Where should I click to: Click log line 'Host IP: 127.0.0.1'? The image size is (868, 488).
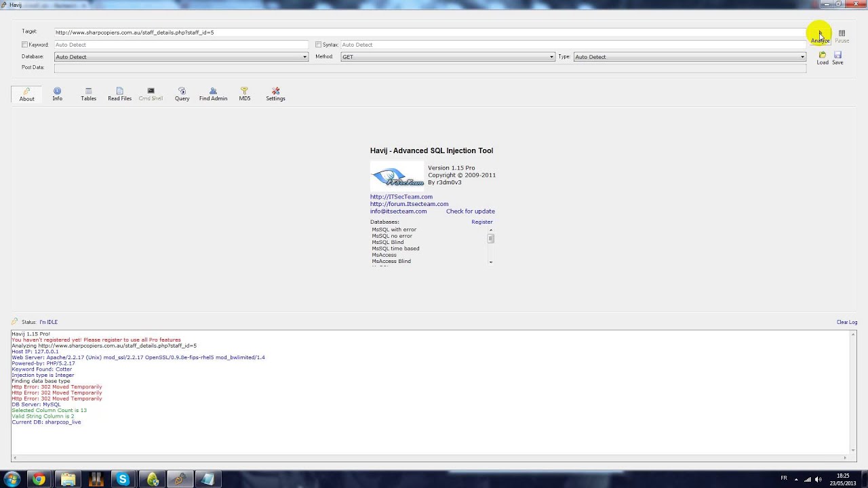(x=35, y=352)
